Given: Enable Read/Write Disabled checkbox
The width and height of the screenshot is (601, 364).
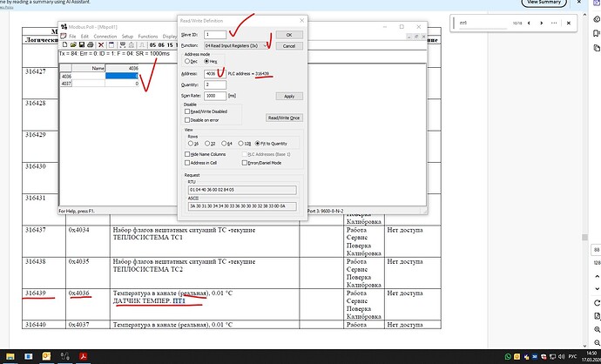Looking at the screenshot, I should (x=187, y=111).
